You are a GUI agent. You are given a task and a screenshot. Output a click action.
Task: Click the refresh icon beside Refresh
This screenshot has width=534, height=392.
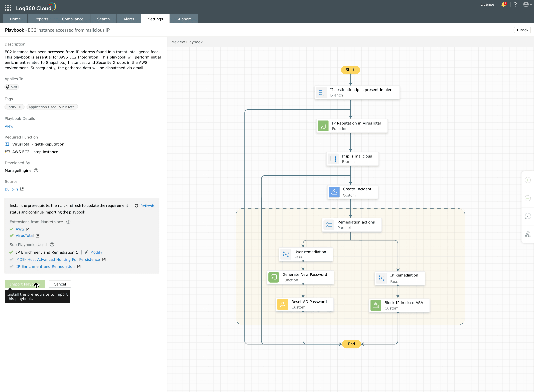click(x=136, y=206)
